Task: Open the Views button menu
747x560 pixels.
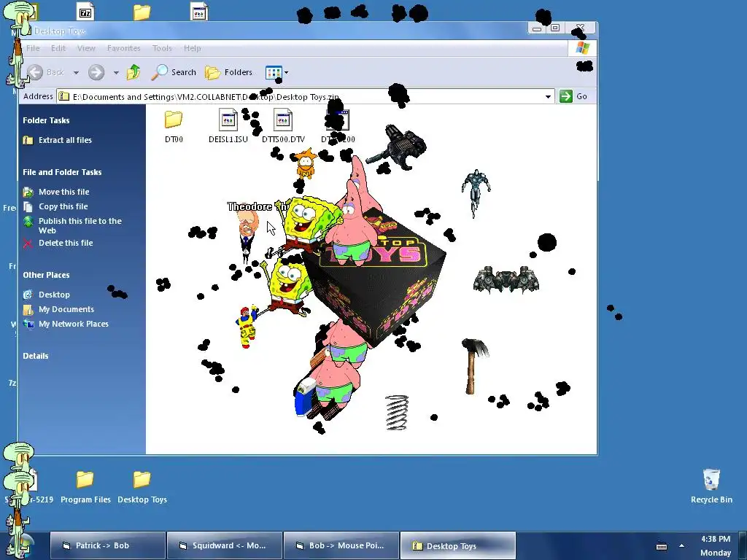Action: tap(274, 72)
